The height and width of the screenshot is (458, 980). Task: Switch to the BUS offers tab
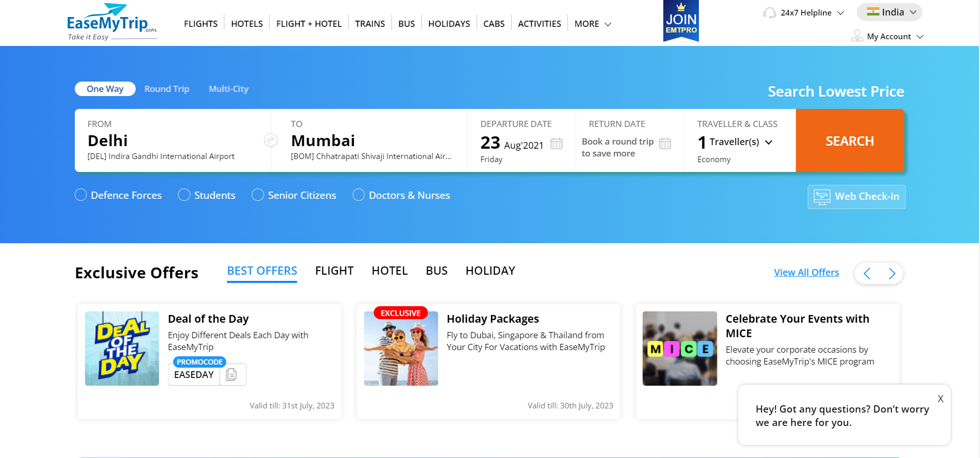click(437, 271)
